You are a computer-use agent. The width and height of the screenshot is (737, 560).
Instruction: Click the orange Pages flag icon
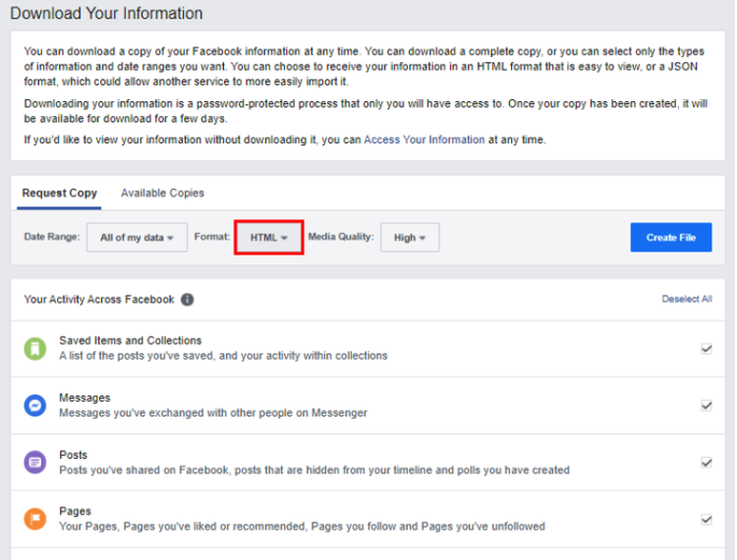tap(35, 519)
